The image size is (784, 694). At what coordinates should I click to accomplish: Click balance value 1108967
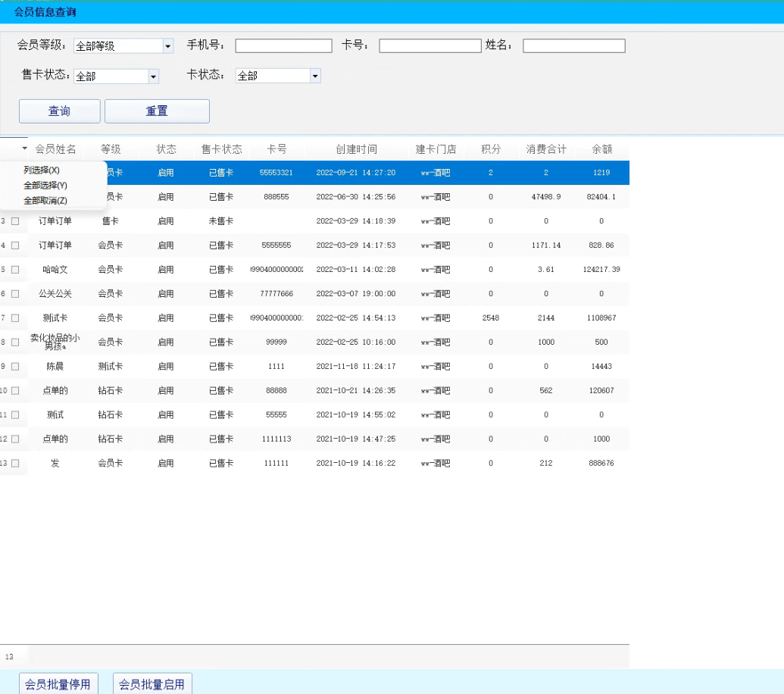[601, 318]
